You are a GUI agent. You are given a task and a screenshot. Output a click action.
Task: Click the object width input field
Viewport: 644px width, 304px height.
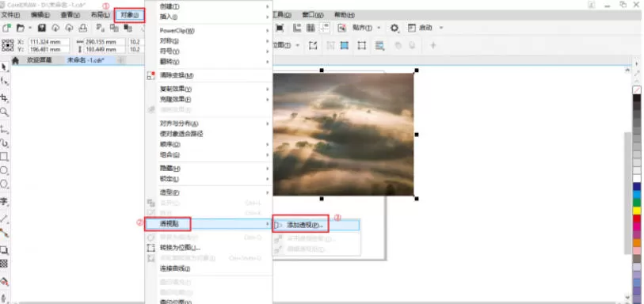(105, 42)
